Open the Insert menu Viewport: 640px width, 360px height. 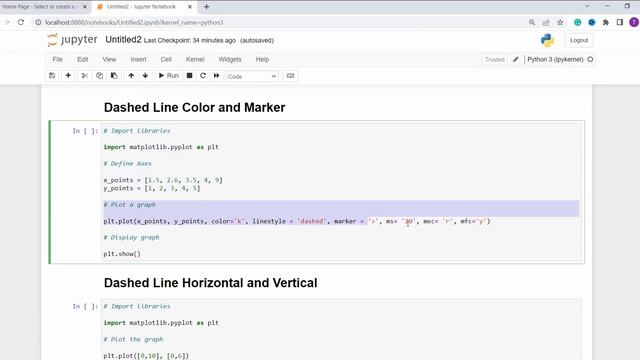tap(138, 60)
